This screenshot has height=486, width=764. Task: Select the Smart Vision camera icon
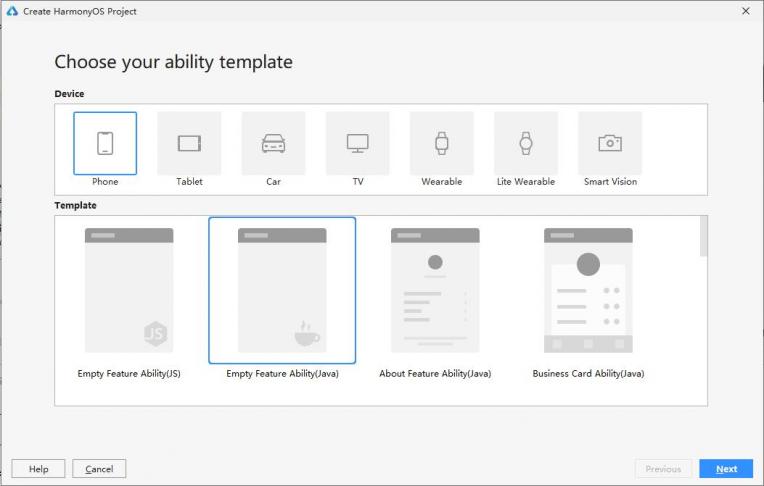(610, 143)
